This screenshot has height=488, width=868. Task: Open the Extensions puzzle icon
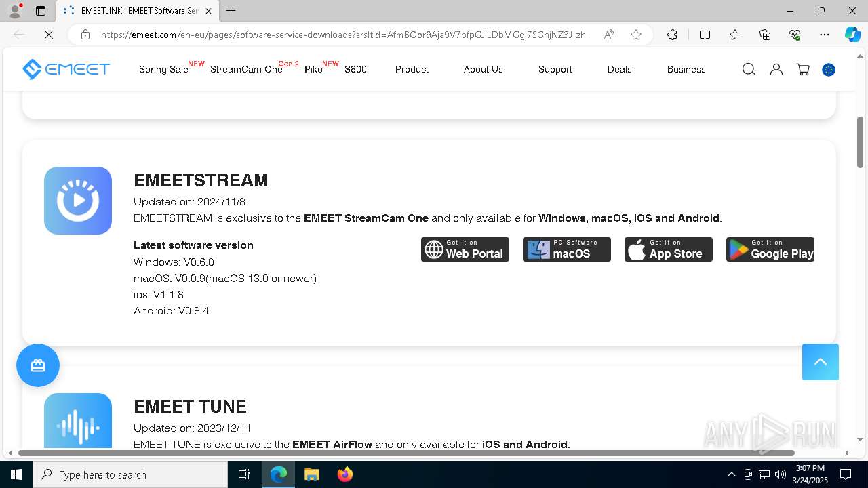[x=672, y=35]
